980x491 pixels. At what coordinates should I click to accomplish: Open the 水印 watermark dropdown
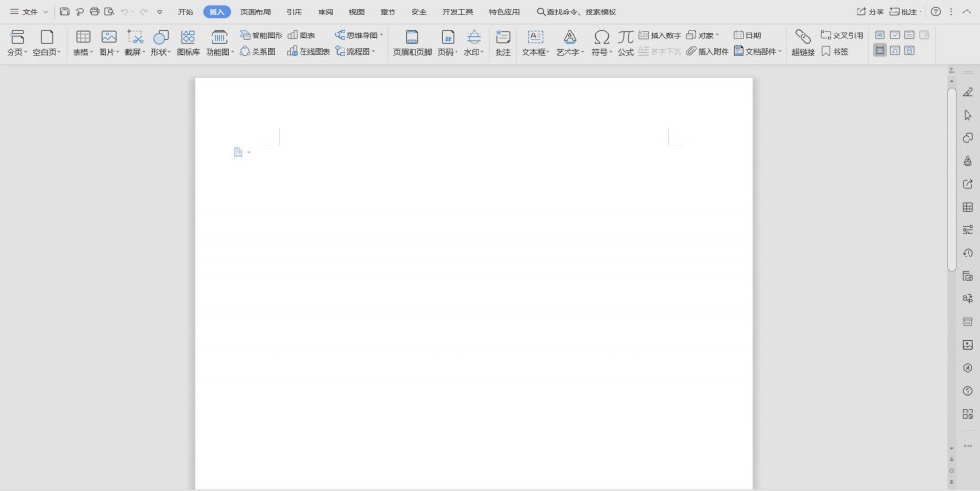tap(474, 43)
